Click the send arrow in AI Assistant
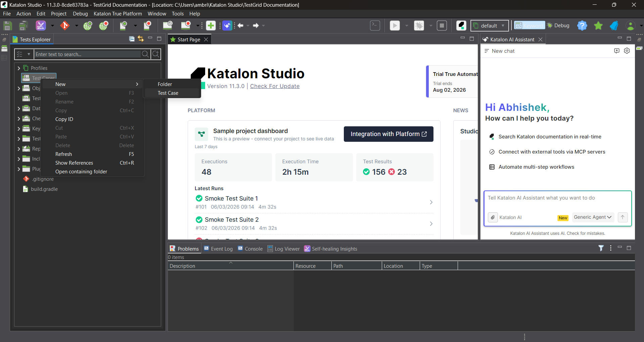The height and width of the screenshot is (342, 644). 623,217
